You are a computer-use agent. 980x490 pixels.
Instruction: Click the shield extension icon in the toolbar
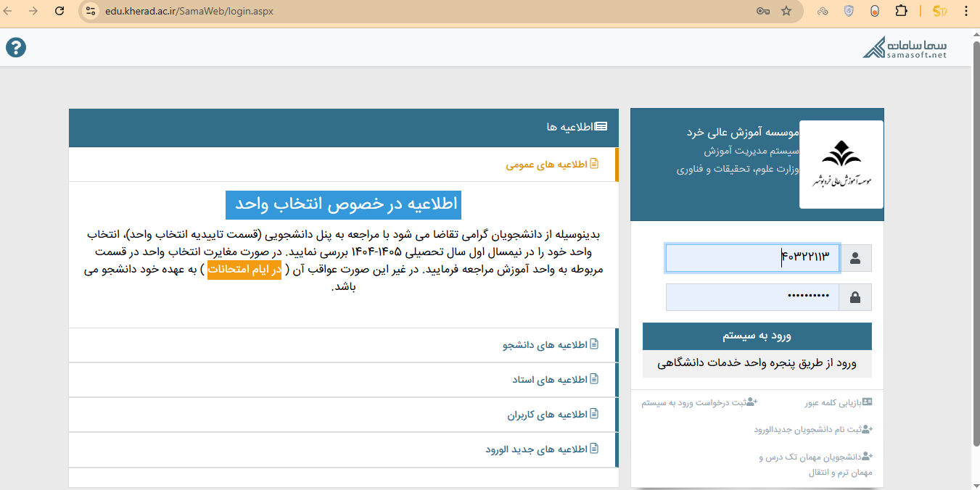coord(849,11)
